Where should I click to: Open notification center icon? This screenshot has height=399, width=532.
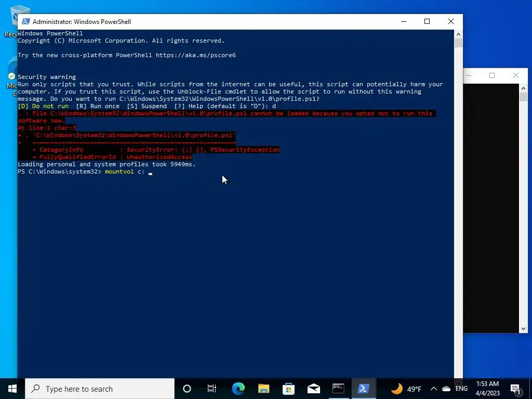(x=515, y=389)
